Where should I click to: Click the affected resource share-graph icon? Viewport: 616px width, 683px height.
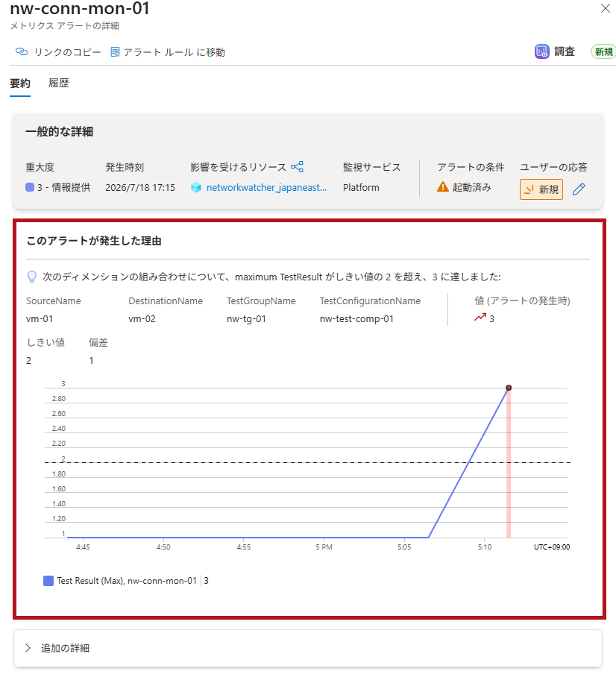[297, 167]
